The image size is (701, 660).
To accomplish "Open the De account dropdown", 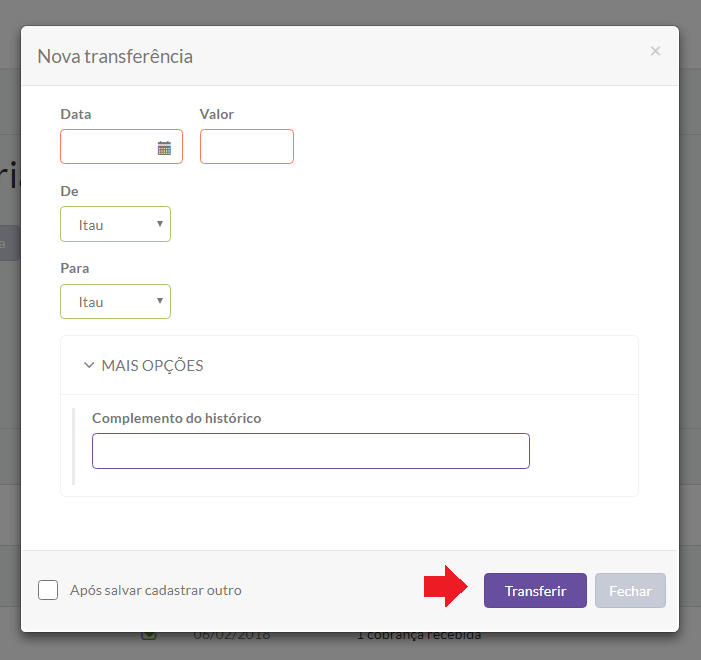I will pyautogui.click(x=115, y=224).
